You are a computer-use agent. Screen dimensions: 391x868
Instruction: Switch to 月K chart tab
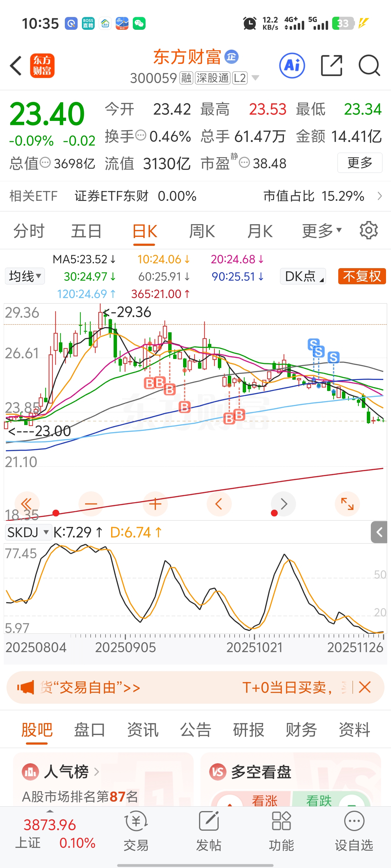click(x=259, y=231)
